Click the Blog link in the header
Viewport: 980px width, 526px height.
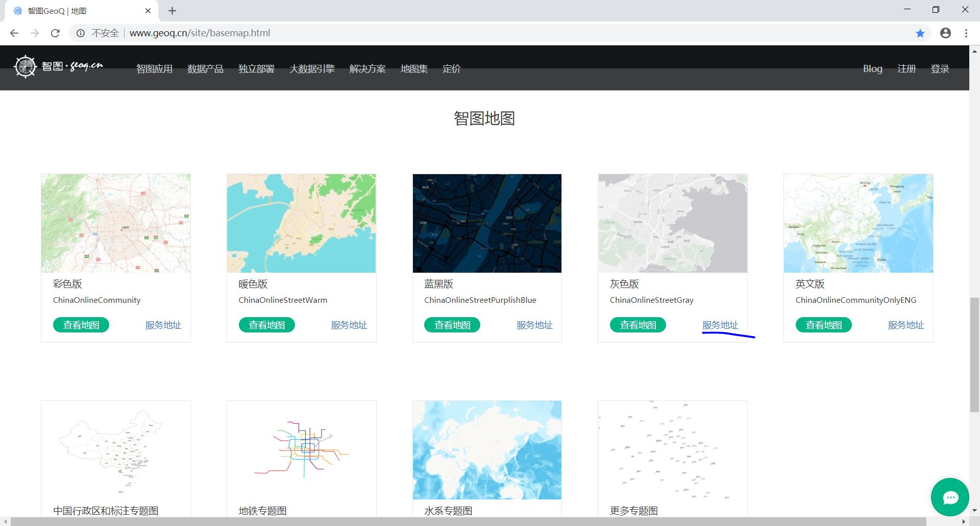(x=872, y=68)
